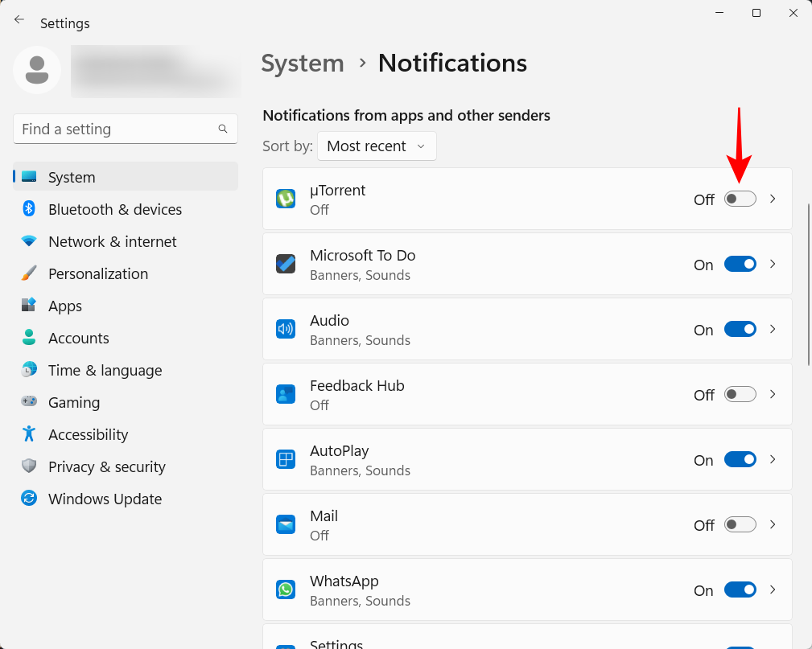Click the WhatsApp app icon

click(286, 589)
